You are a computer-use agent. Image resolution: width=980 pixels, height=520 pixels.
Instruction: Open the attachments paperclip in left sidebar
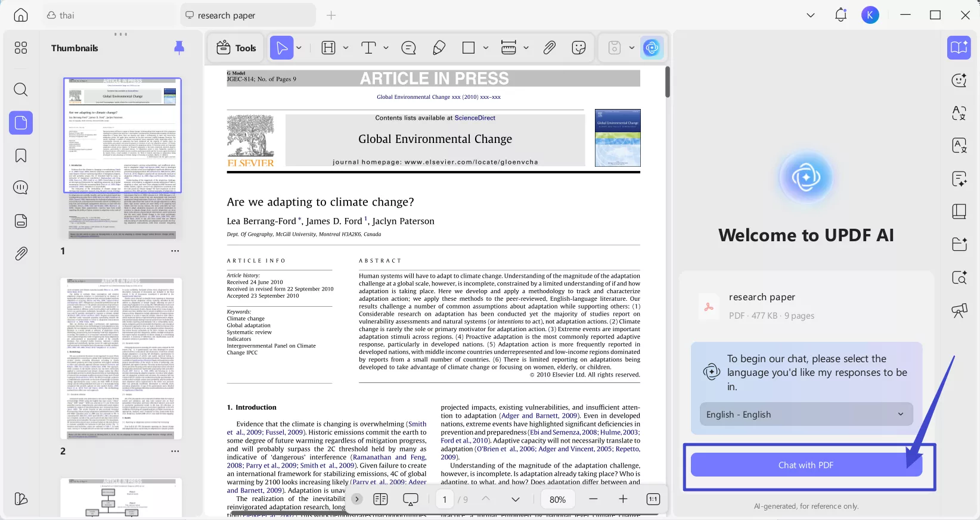click(21, 254)
